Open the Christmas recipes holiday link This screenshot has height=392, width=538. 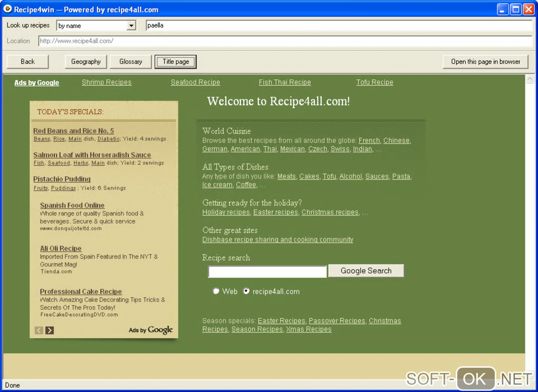tap(330, 212)
